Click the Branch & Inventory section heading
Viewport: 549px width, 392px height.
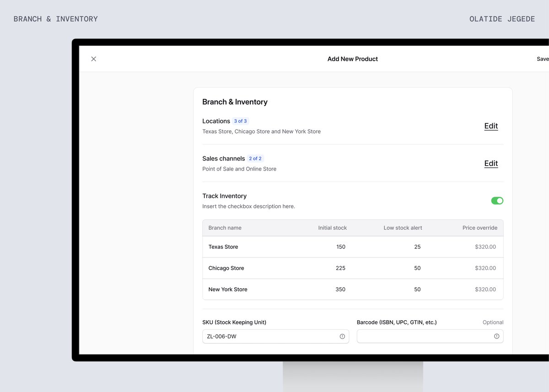coord(235,102)
